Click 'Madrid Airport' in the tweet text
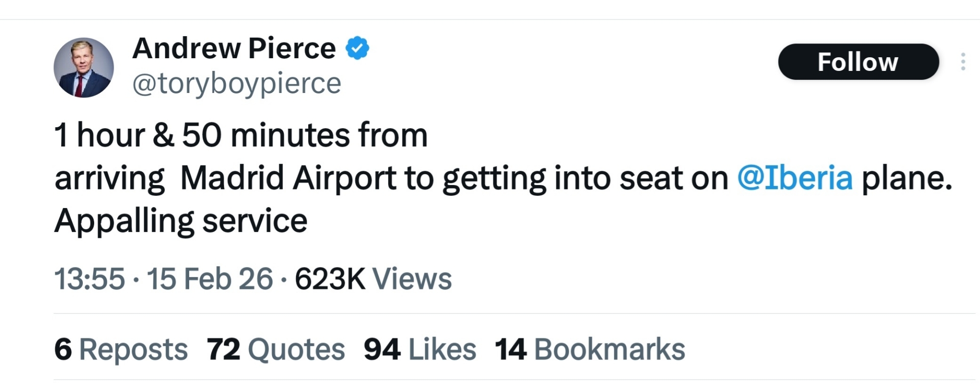The width and height of the screenshot is (980, 392). pyautogui.click(x=288, y=178)
